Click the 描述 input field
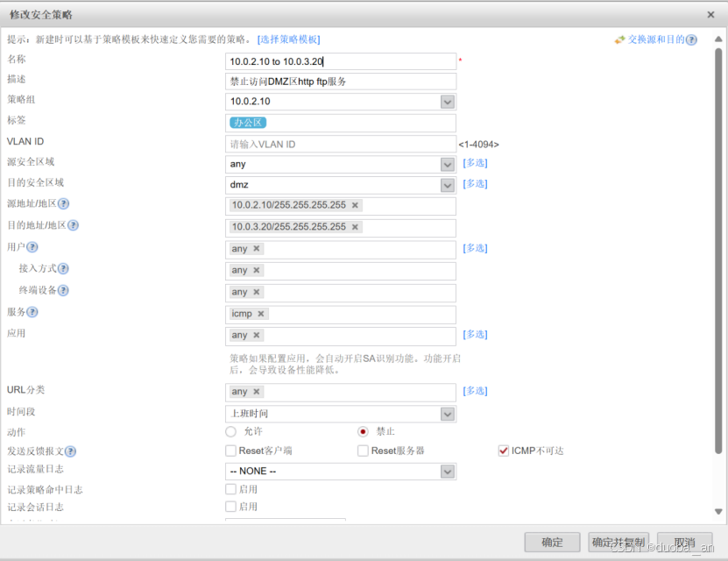 pos(341,82)
